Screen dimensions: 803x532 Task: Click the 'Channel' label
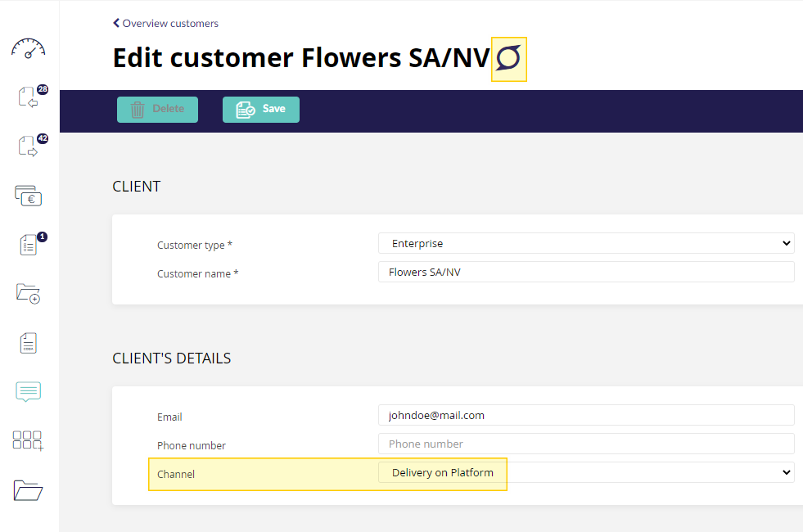click(x=176, y=474)
